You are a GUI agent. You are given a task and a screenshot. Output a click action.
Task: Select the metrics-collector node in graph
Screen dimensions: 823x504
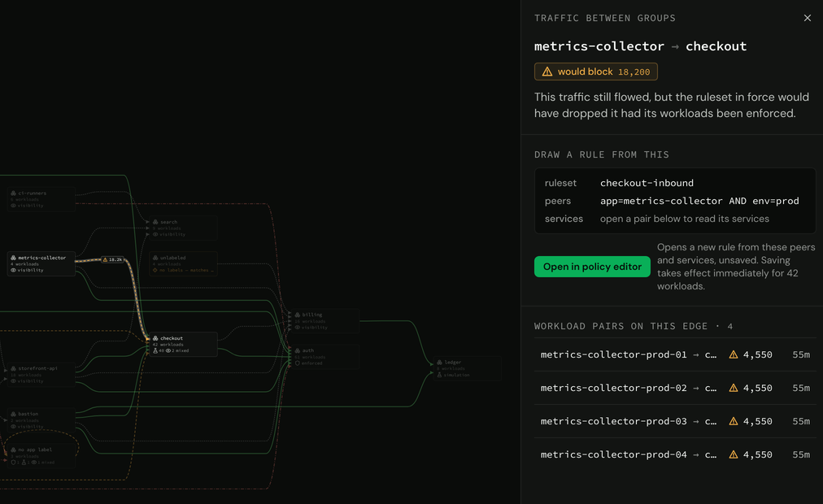[x=41, y=263]
